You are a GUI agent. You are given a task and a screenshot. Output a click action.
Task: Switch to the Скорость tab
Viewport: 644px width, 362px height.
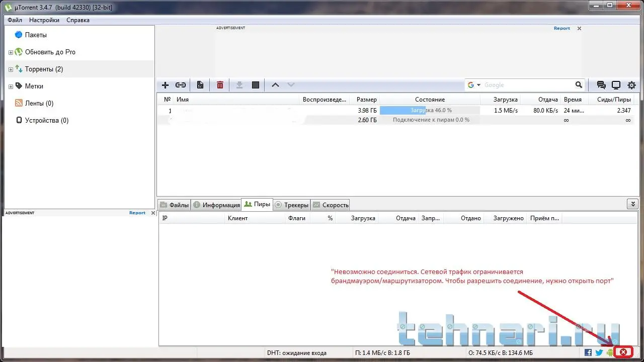coord(331,205)
